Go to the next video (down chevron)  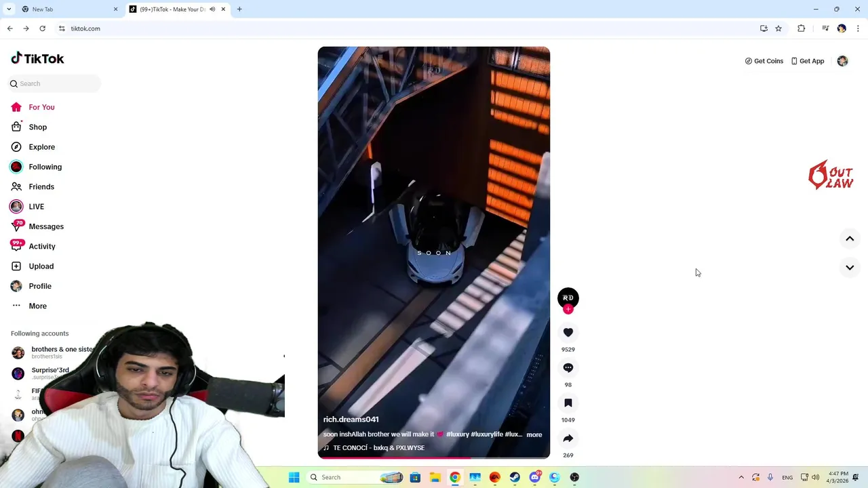coord(850,267)
